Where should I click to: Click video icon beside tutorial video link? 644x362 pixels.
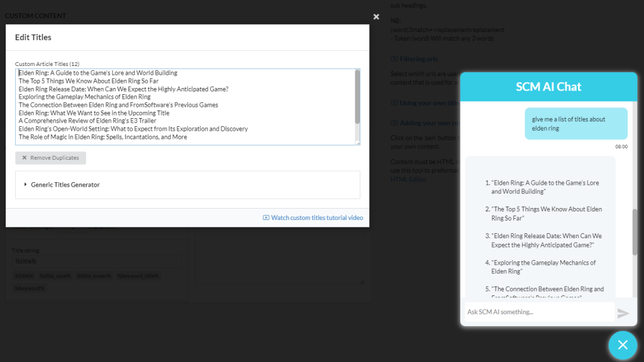pos(266,217)
